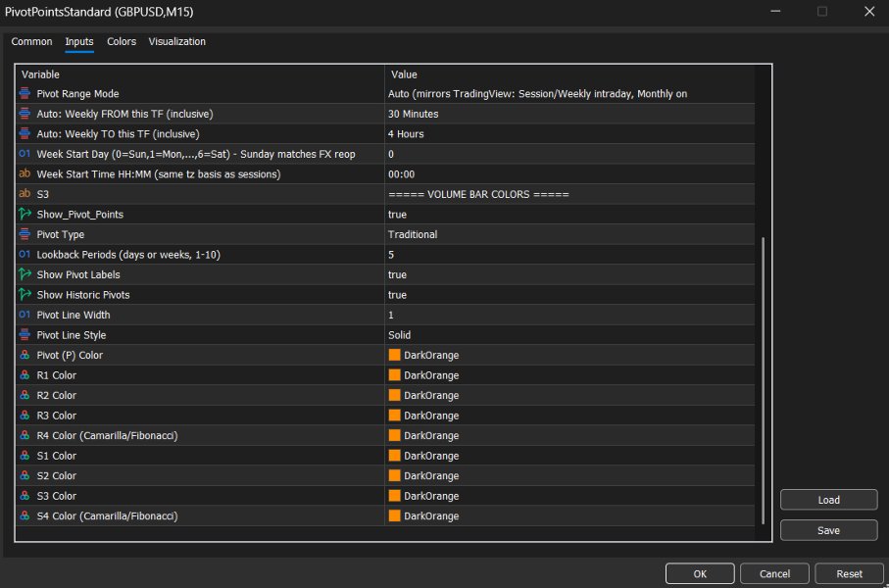The height and width of the screenshot is (588, 889).
Task: Toggle the Show_Pivot_Points true value
Action: pyautogui.click(x=569, y=215)
